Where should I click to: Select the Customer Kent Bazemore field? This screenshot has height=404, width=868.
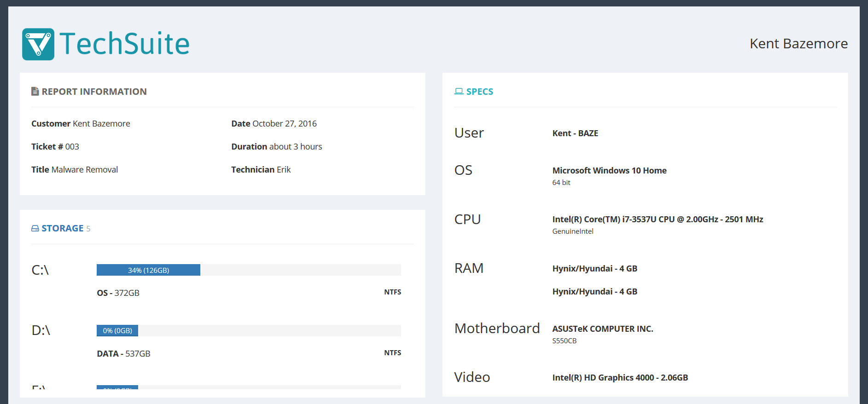pos(81,123)
